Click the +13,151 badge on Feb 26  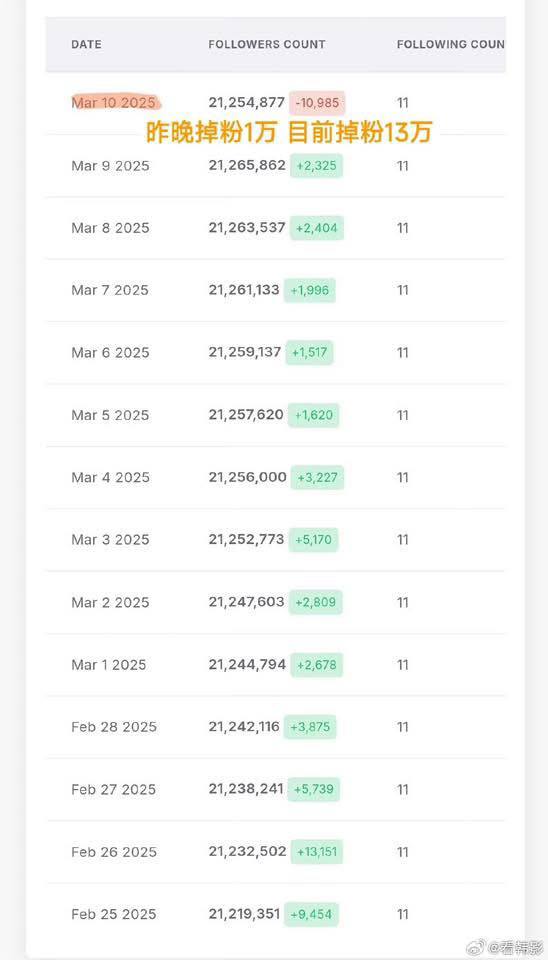tap(317, 852)
